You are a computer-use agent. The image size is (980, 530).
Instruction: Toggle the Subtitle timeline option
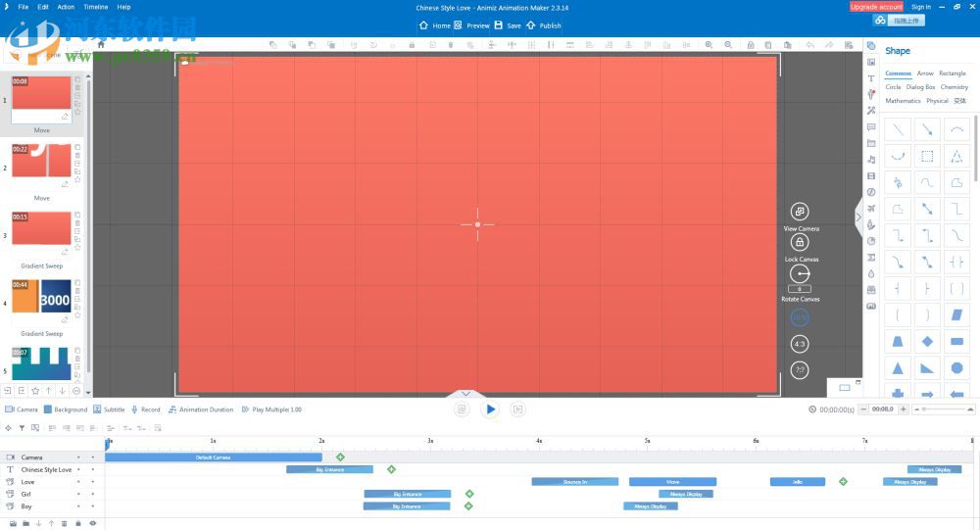click(x=109, y=410)
